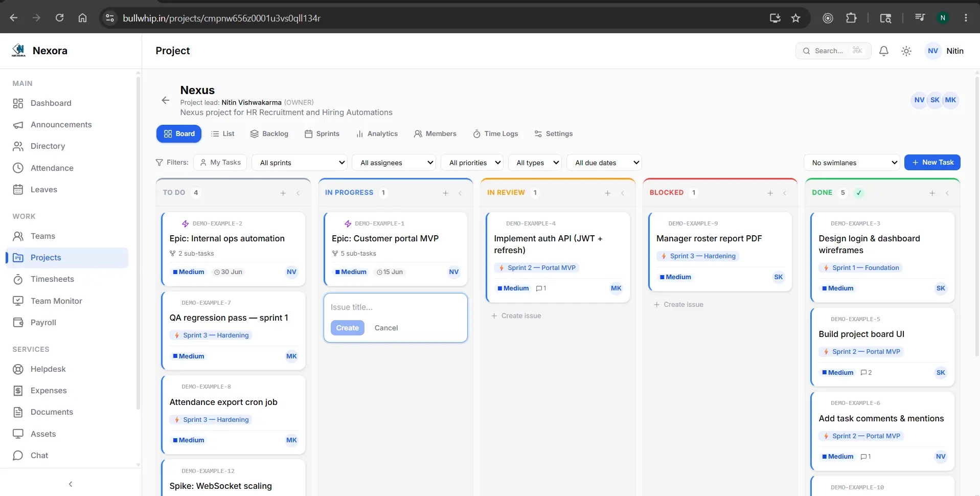Screen dimensions: 980x496
Task: Add issue with DONE plus icon
Action: (x=932, y=193)
